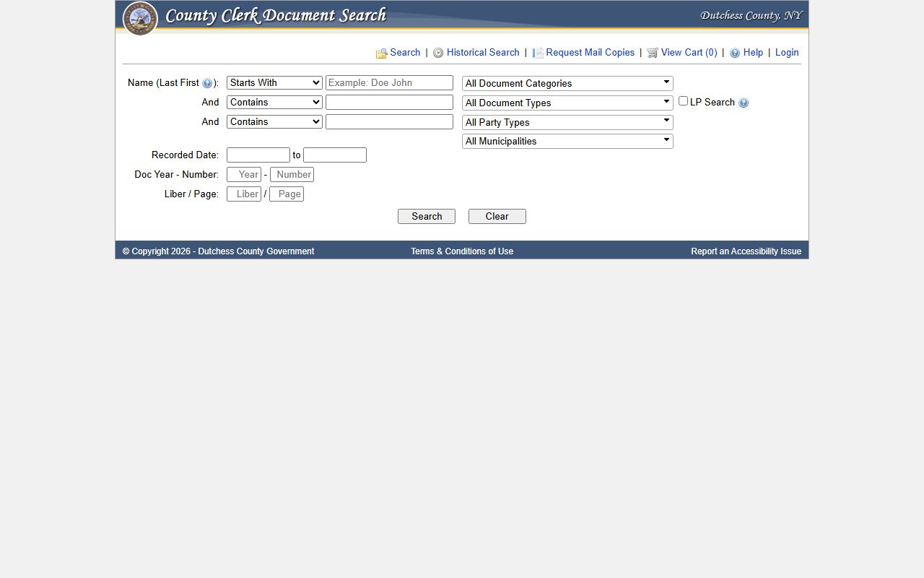Enable the LP Search checkbox
Image resolution: width=924 pixels, height=578 pixels.
683,101
